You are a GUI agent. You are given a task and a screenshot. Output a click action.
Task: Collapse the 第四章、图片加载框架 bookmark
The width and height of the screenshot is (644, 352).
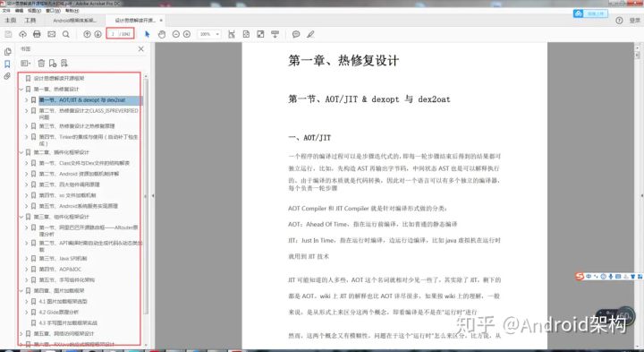pyautogui.click(x=21, y=291)
